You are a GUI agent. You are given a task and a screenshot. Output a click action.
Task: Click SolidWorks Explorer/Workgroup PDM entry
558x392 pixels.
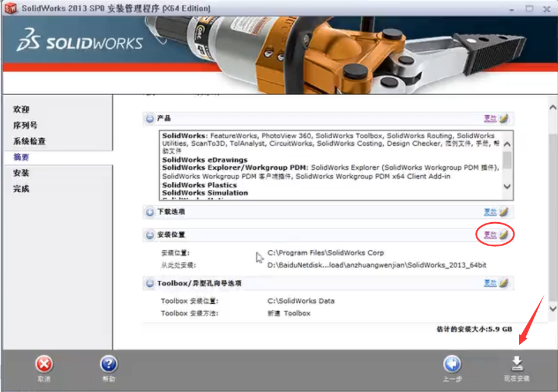[234, 167]
